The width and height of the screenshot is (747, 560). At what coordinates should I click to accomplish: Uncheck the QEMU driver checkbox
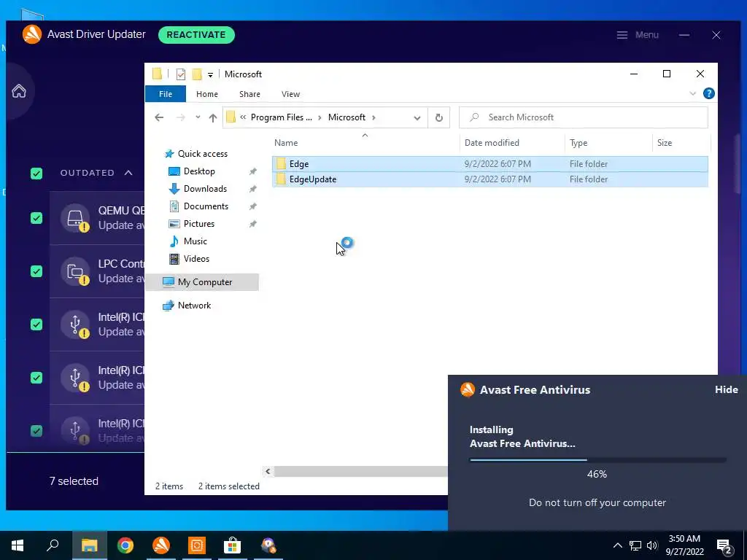coord(36,218)
